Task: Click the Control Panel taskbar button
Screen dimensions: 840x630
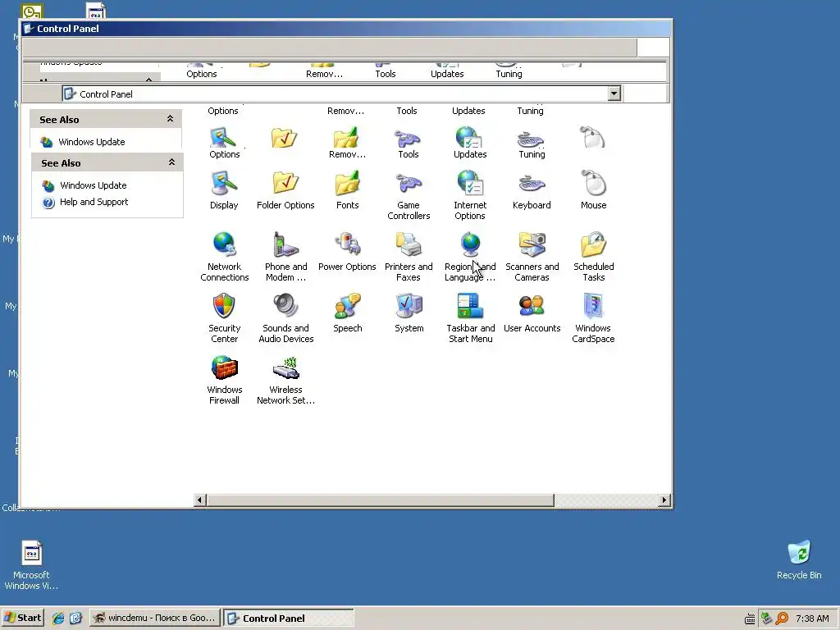Action: tap(288, 618)
